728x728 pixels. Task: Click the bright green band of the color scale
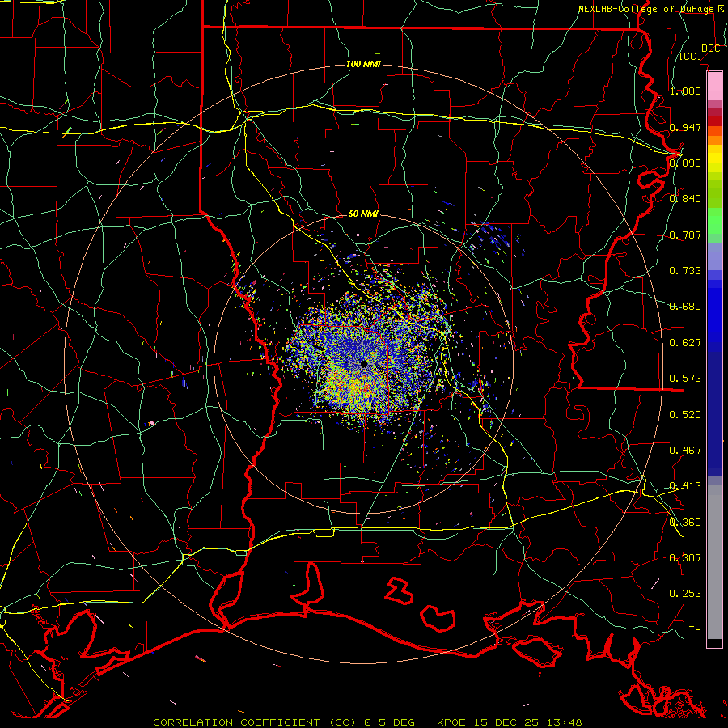tap(714, 221)
